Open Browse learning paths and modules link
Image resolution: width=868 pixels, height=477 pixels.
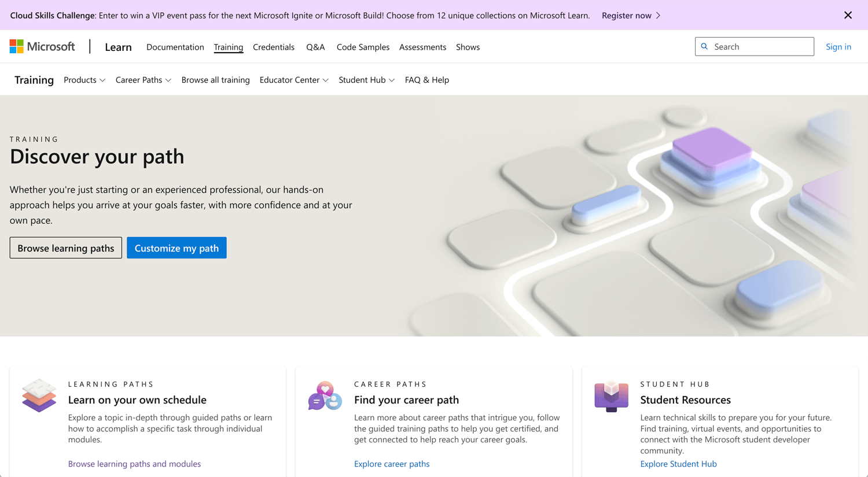[x=134, y=464]
